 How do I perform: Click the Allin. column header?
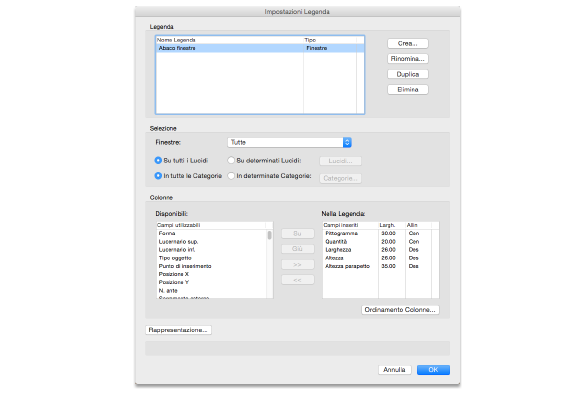click(x=418, y=225)
